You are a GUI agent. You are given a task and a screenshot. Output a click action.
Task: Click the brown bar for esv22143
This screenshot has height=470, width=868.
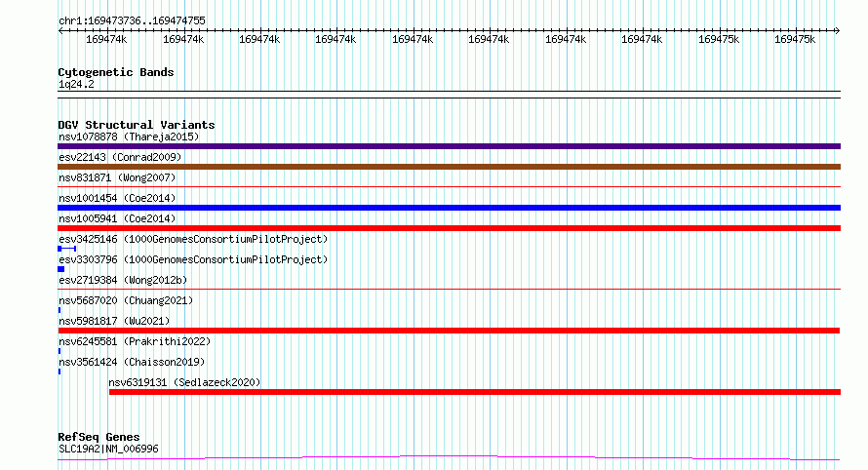pyautogui.click(x=449, y=167)
